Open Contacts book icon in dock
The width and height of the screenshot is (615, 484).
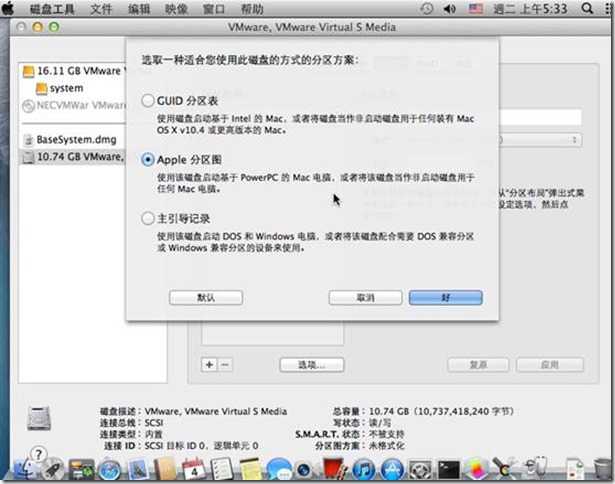[165, 469]
